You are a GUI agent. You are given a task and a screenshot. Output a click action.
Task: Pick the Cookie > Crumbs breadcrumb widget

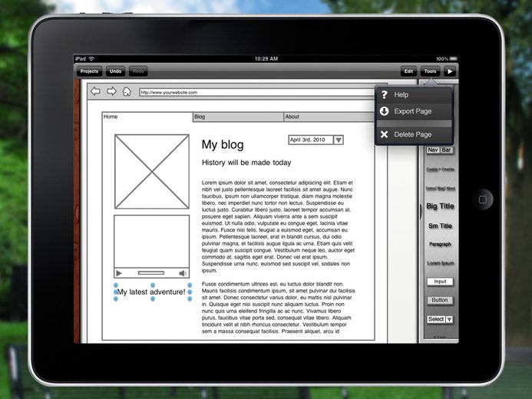(441, 169)
